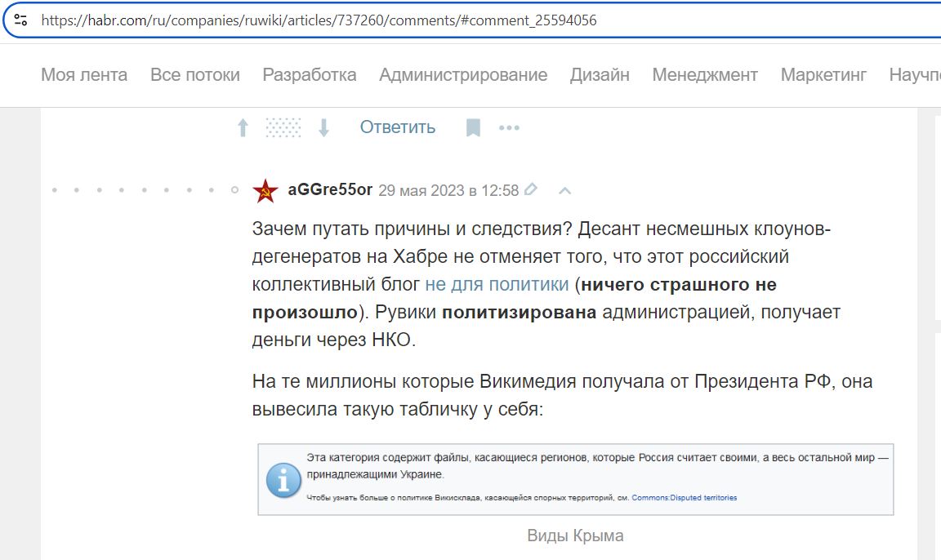Click the Wikimedia notice banner image
Screen dimensions: 941x560
(576, 479)
